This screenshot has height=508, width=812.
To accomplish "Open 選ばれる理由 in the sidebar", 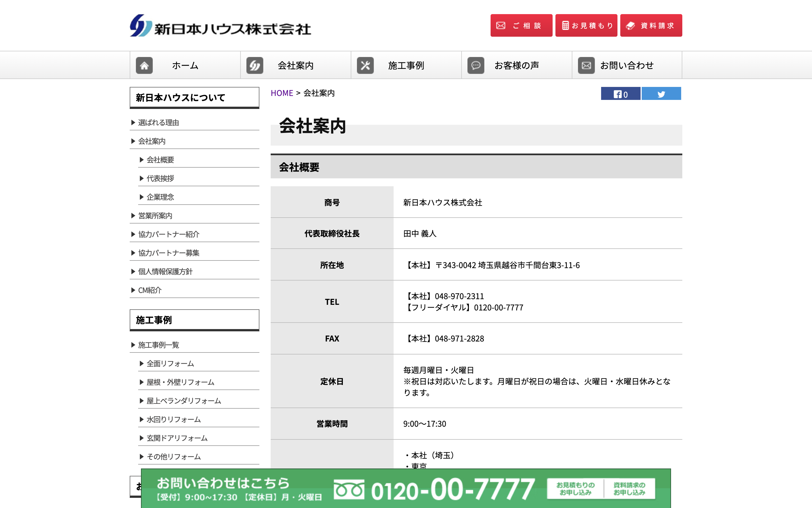I will (158, 123).
